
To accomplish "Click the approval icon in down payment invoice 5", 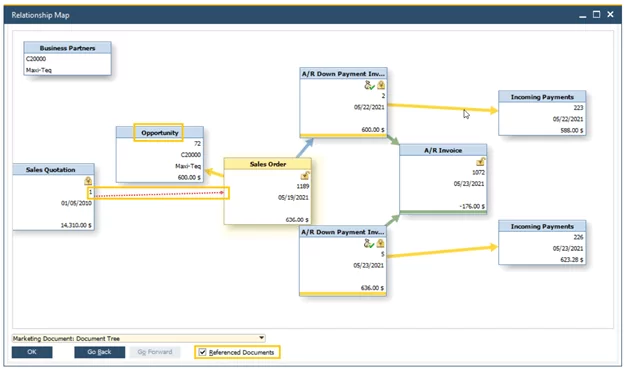I will coord(369,243).
